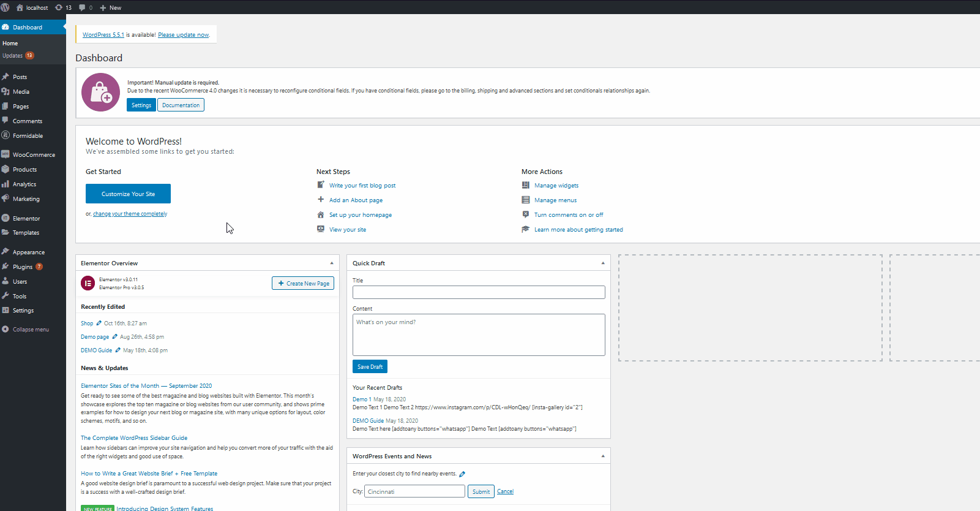Click Add an About page link
This screenshot has width=980, height=511.
click(356, 200)
